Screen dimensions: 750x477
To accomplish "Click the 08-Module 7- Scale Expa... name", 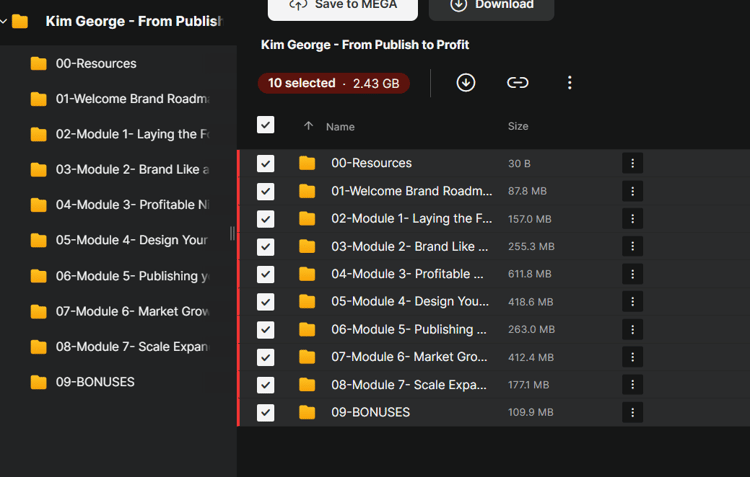I will (409, 385).
